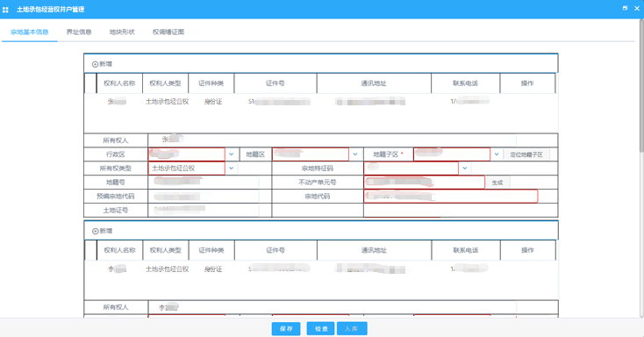Click 证件种类 header in 张's table
The image size is (644, 337).
[211, 83]
